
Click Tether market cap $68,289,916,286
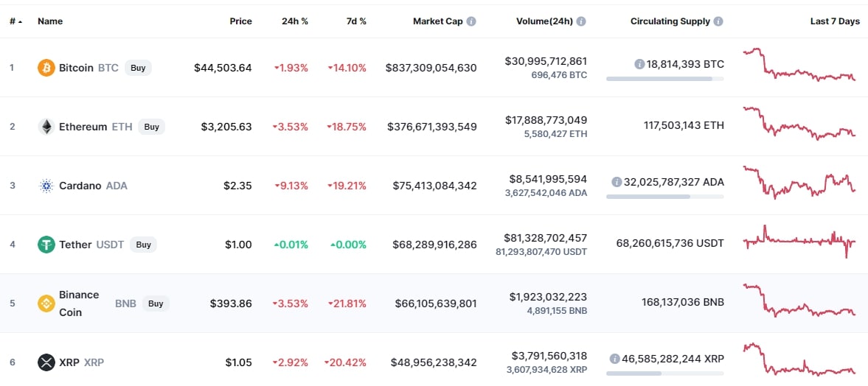(x=434, y=245)
